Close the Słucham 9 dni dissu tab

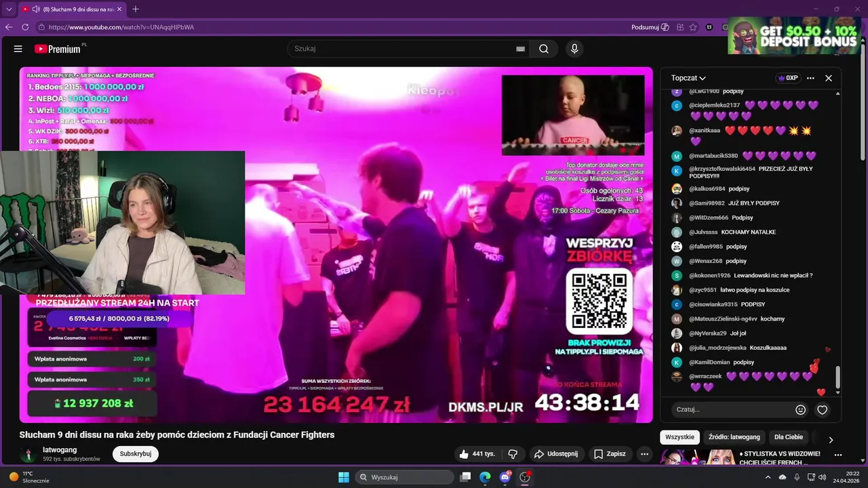click(119, 9)
